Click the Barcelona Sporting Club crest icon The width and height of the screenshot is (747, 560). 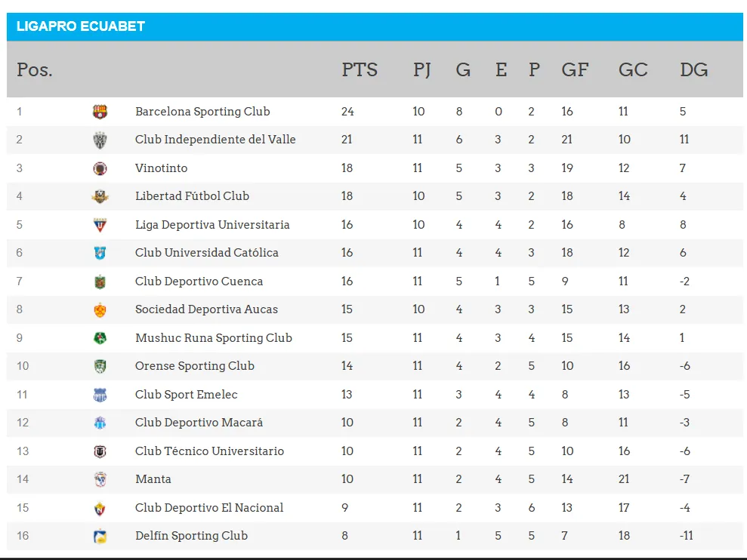tap(100, 112)
